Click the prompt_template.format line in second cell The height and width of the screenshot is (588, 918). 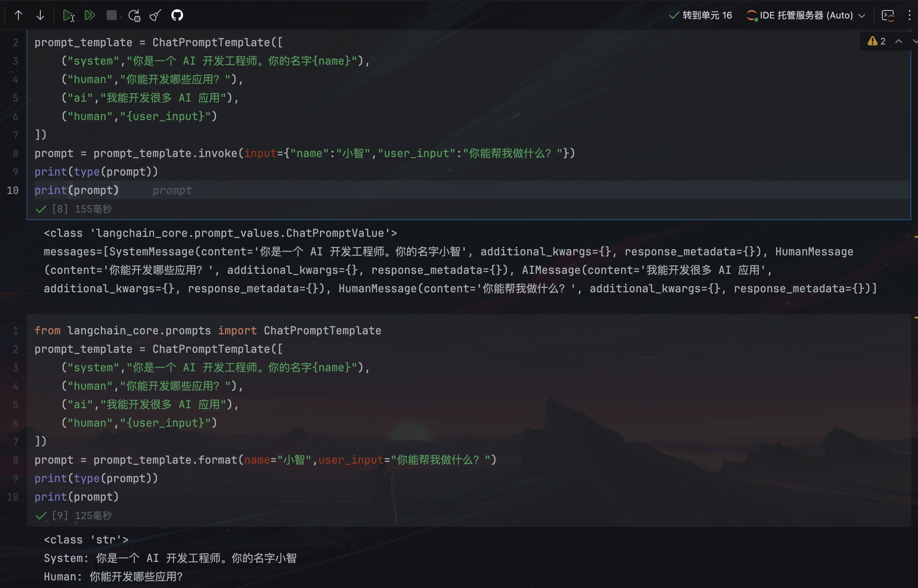(265, 460)
